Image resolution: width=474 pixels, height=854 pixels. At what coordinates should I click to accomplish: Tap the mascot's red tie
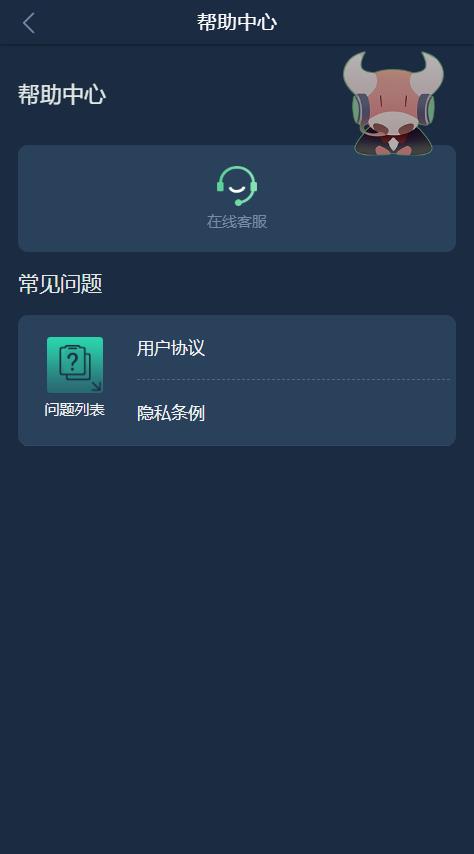(x=392, y=145)
